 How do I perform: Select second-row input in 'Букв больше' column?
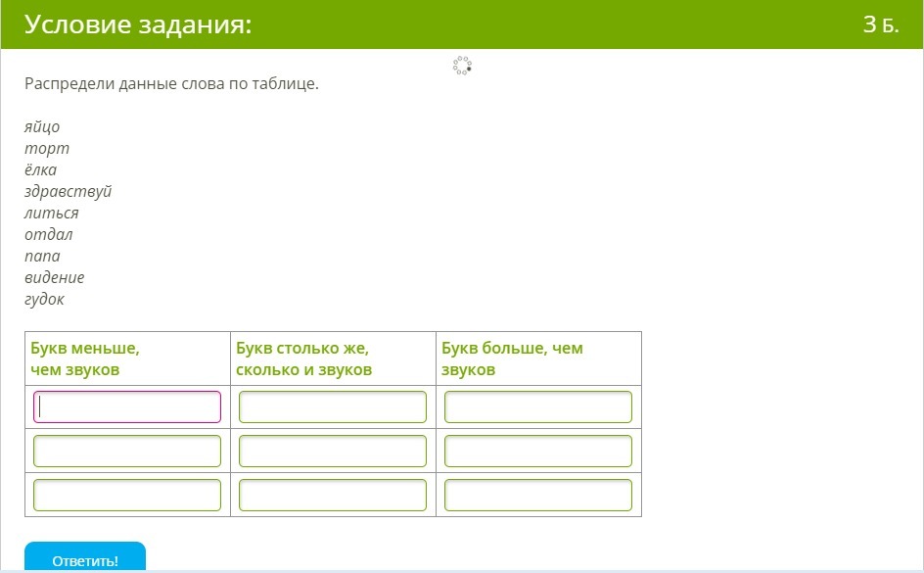pos(538,451)
